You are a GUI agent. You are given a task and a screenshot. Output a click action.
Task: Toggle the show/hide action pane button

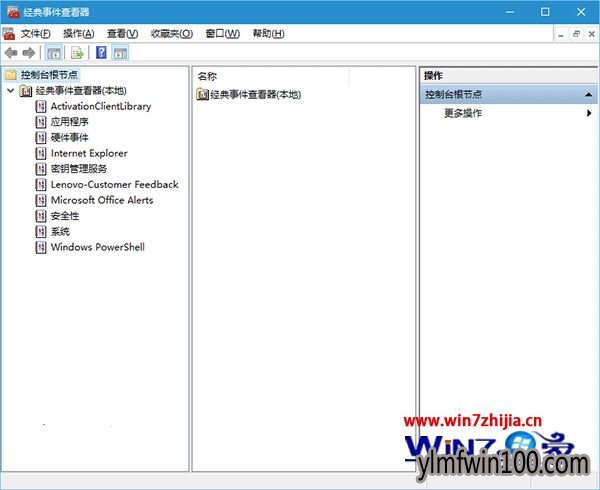(120, 53)
